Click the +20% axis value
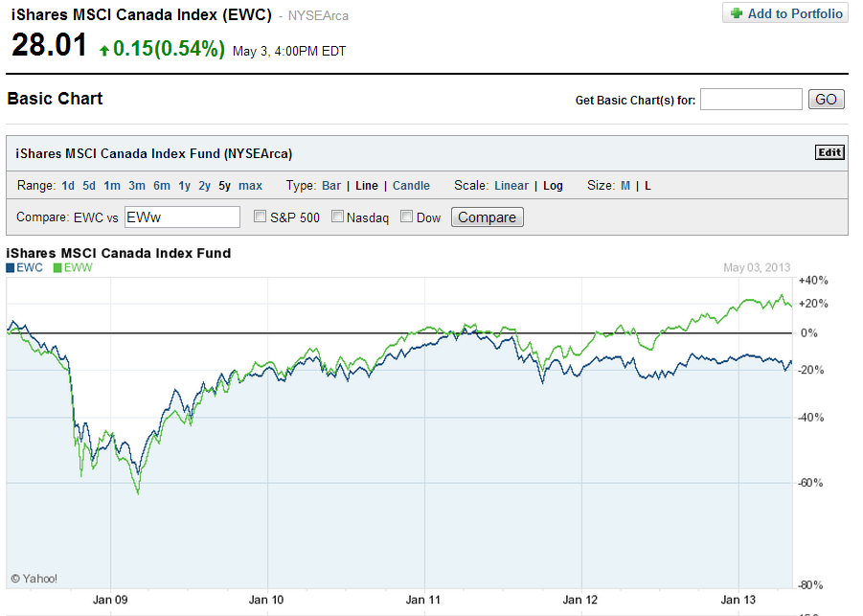863x616 pixels. (813, 304)
